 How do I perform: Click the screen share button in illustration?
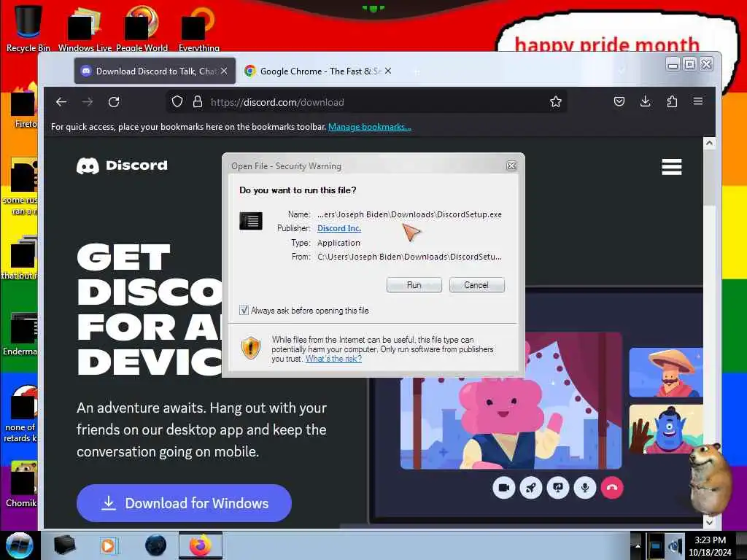558,488
